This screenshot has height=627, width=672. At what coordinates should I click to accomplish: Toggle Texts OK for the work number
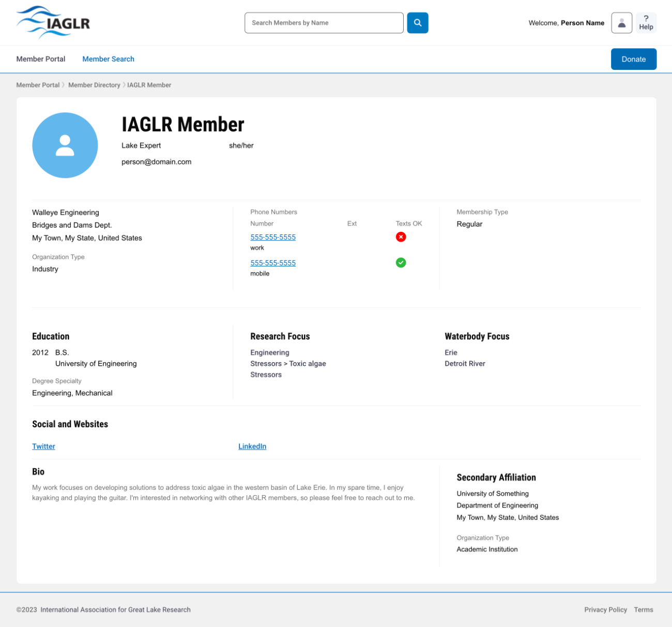tap(401, 237)
